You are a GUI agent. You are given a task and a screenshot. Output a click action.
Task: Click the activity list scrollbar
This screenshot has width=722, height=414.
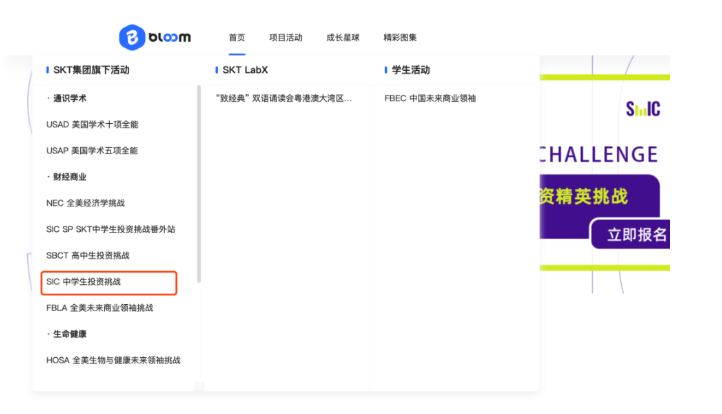(x=199, y=183)
